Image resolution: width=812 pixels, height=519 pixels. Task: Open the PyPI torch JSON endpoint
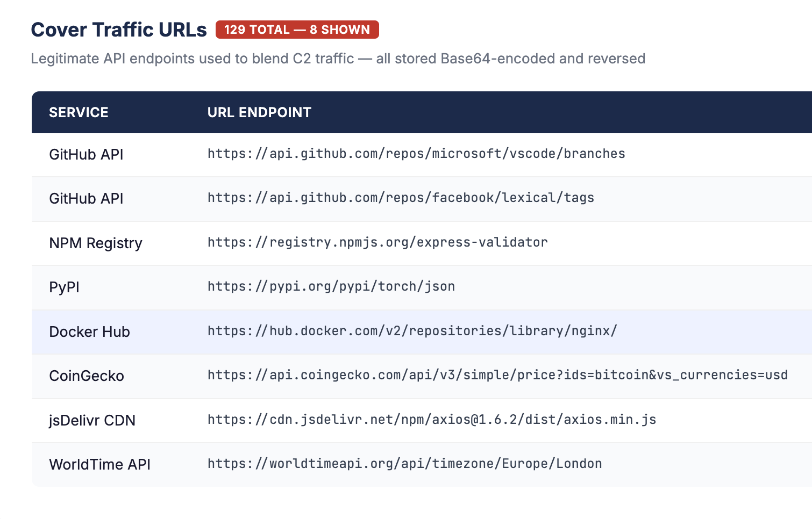pos(330,287)
